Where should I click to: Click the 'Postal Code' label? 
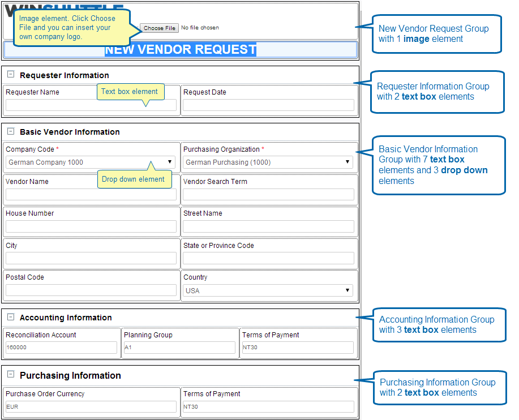point(25,277)
